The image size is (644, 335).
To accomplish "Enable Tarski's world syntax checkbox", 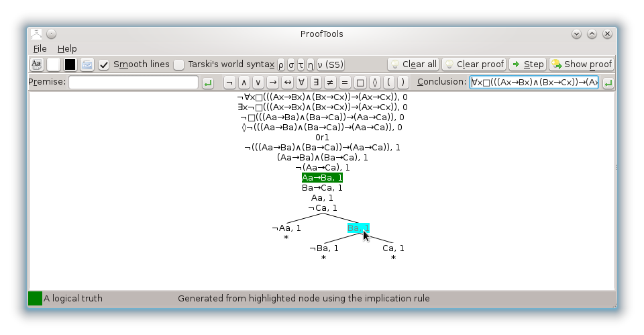I will coord(178,64).
